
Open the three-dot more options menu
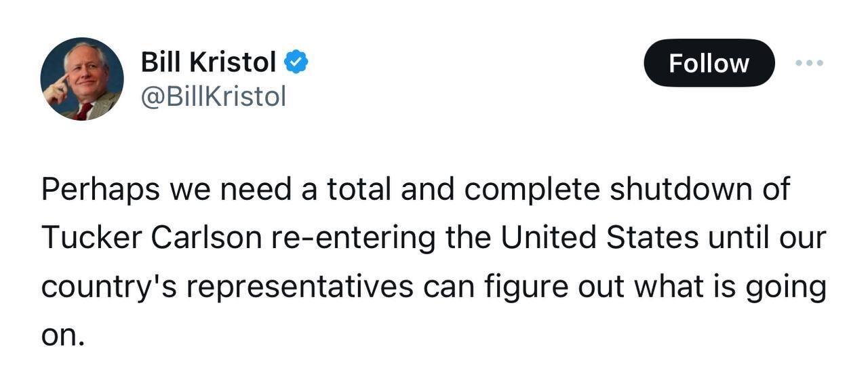click(x=810, y=63)
